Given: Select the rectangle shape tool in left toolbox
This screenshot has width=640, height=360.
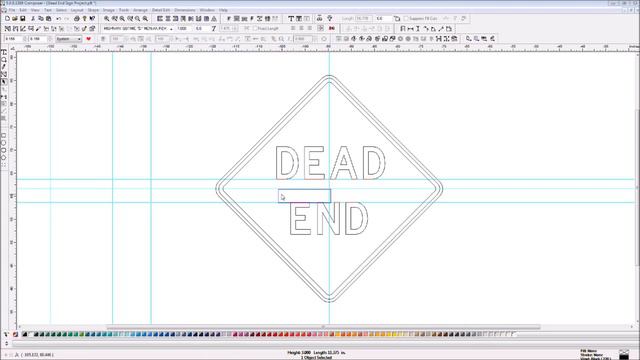Looking at the screenshot, I should (x=4, y=136).
